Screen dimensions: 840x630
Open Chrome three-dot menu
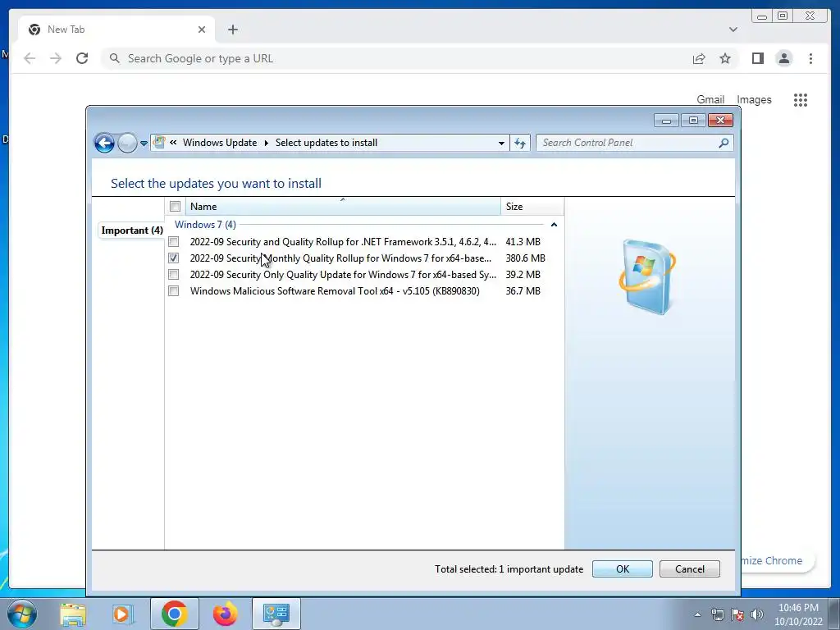810,58
